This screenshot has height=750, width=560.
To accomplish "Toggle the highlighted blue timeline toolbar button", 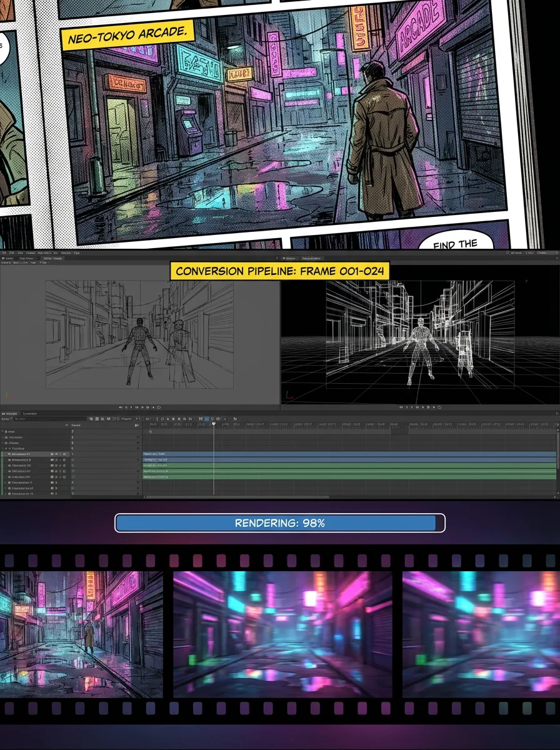I will click(x=206, y=419).
